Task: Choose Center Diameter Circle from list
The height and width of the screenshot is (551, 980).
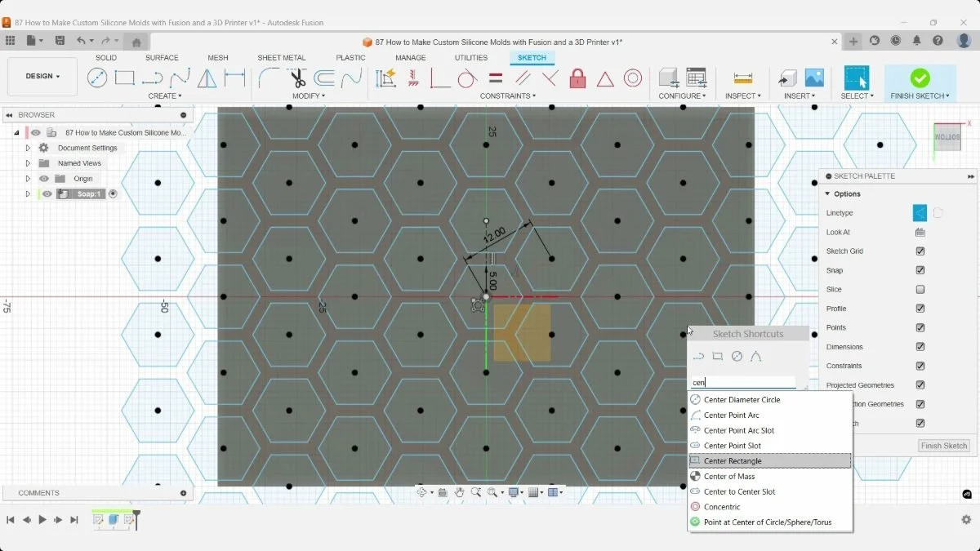Action: click(770, 400)
